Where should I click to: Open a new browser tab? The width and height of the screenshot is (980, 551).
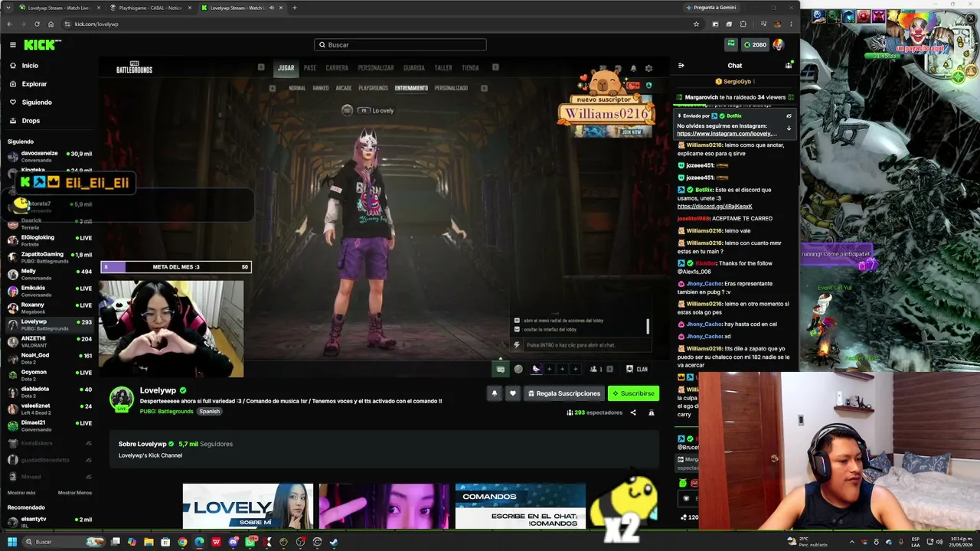[295, 8]
